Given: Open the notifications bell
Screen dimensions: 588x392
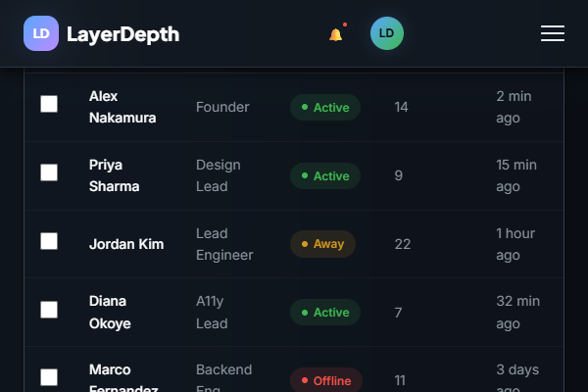Looking at the screenshot, I should click(336, 34).
